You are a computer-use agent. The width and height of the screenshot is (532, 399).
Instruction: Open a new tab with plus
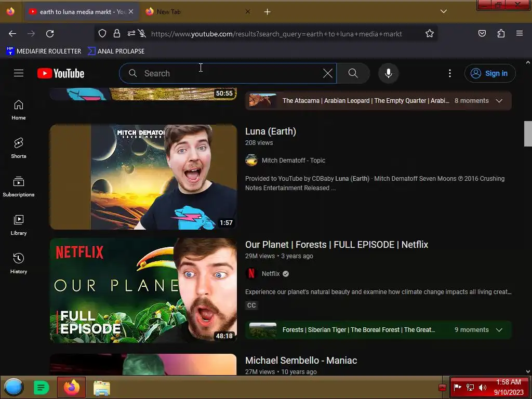pyautogui.click(x=268, y=12)
